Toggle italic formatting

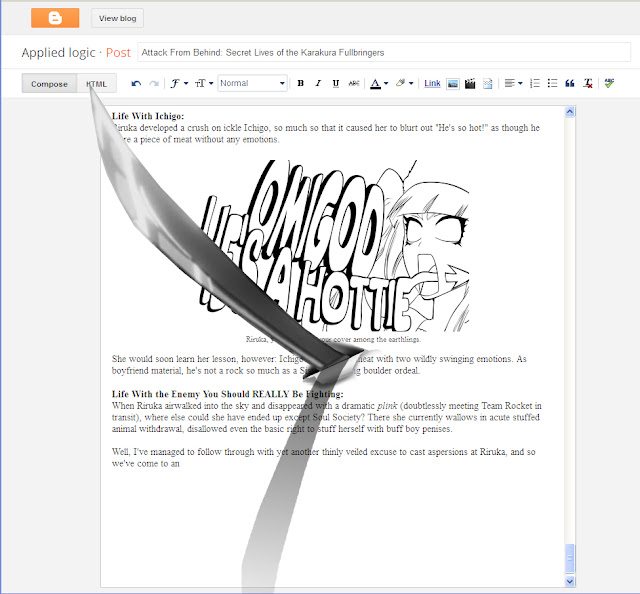(318, 83)
